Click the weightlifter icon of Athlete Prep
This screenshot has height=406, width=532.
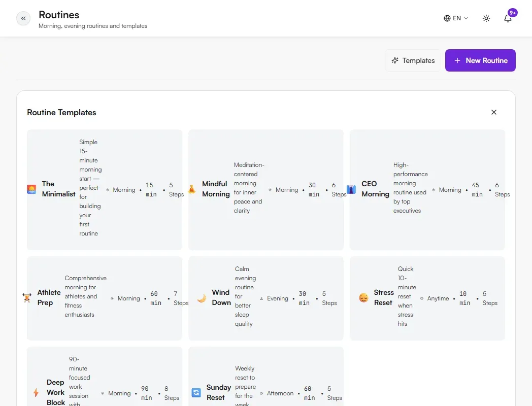(27, 298)
